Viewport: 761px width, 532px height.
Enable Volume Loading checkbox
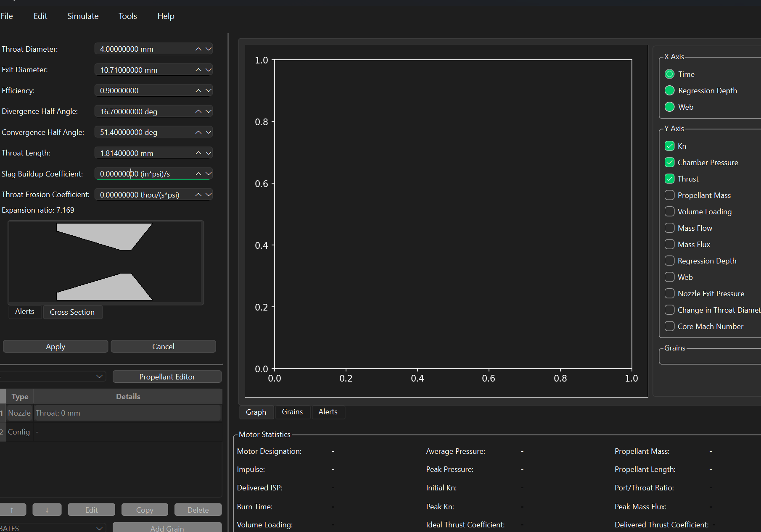(x=669, y=212)
